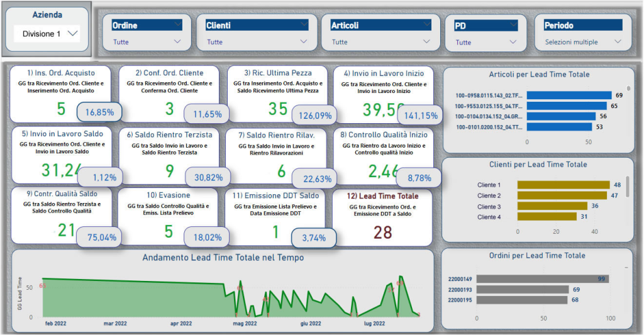Screen dimensions: 644x335
Task: Click the 3,74% badge on Emissione DDT Saldo
Action: pyautogui.click(x=313, y=238)
